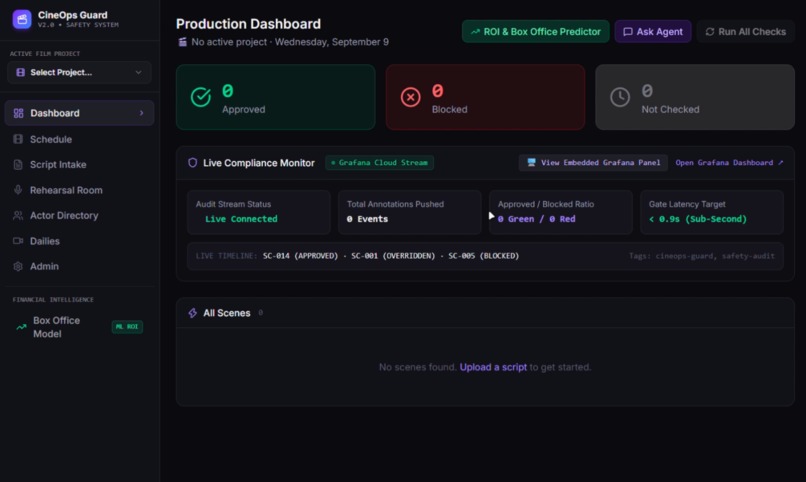Open Actor Directory section
Screen dimensions: 806x482
[x=79, y=215]
